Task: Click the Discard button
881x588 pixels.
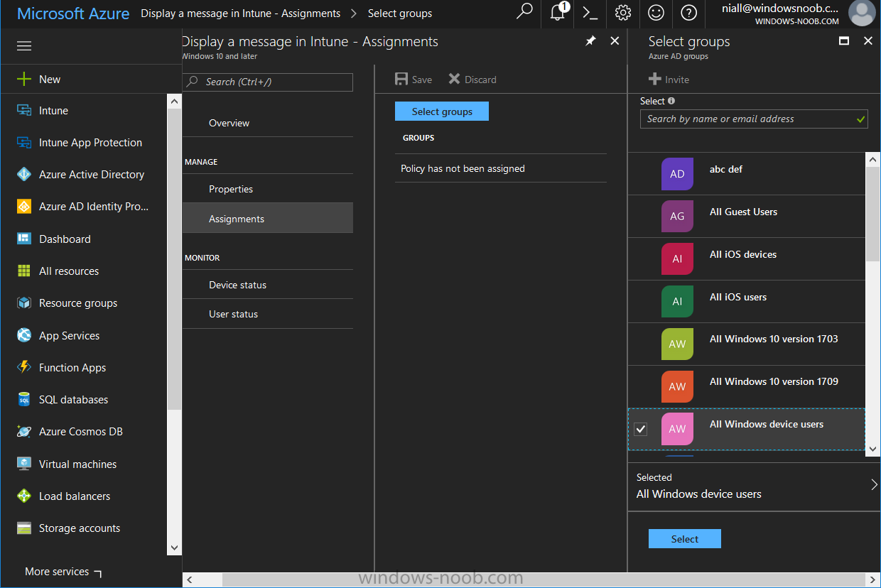Action: coord(472,80)
